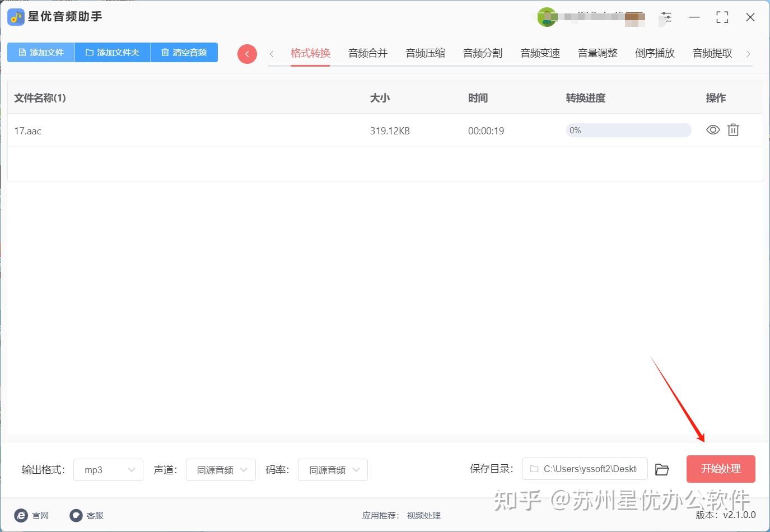Click 清空音频 to clear audio list

(x=184, y=52)
